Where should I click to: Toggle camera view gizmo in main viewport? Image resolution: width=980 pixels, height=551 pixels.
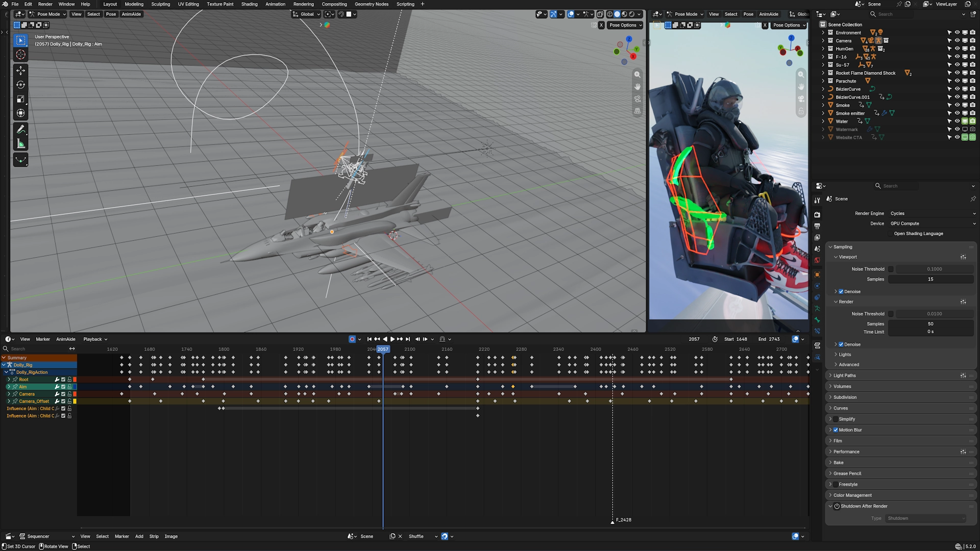click(x=638, y=99)
